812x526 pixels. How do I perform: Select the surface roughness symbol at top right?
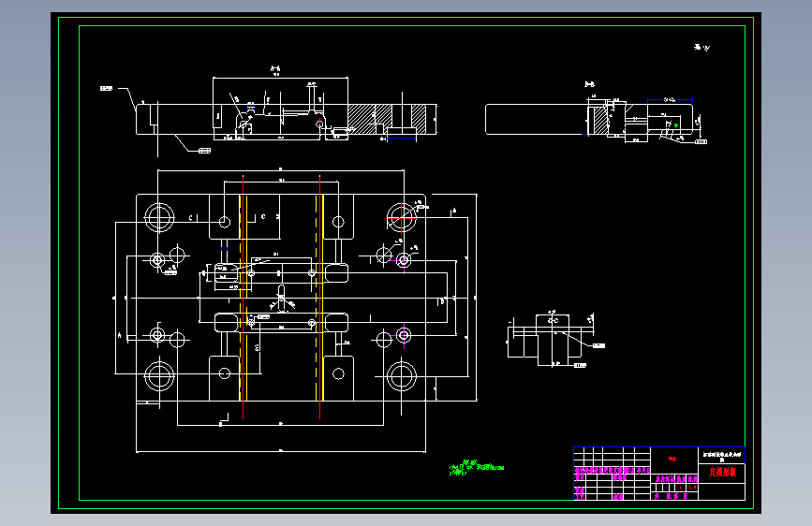tap(702, 47)
